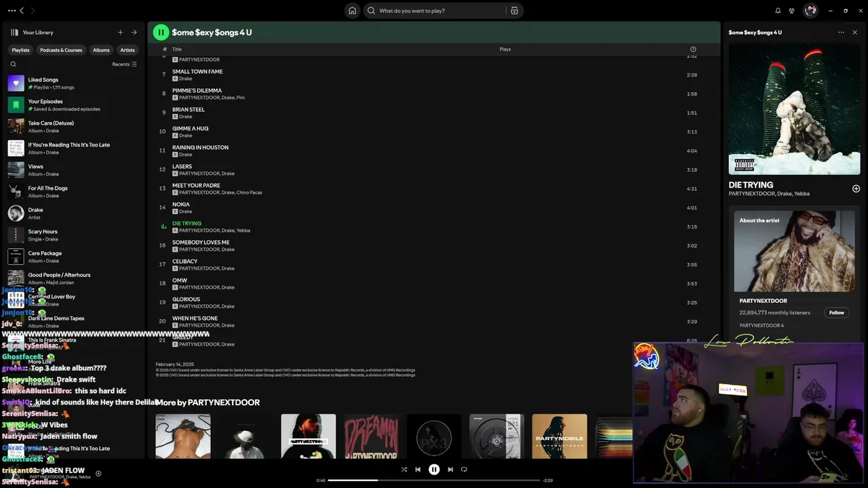Open the Drake artist entry in the library
This screenshot has height=488, width=868.
pyautogui.click(x=73, y=213)
